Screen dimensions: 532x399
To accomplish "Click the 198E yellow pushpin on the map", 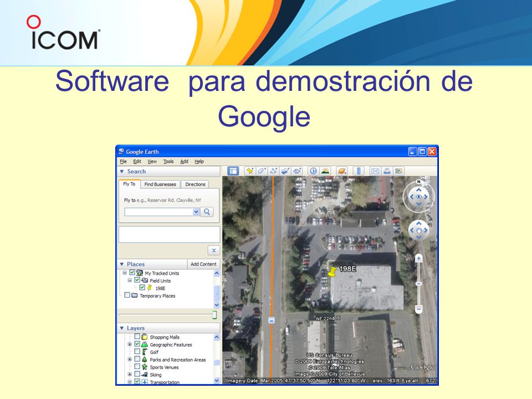I will (x=332, y=272).
